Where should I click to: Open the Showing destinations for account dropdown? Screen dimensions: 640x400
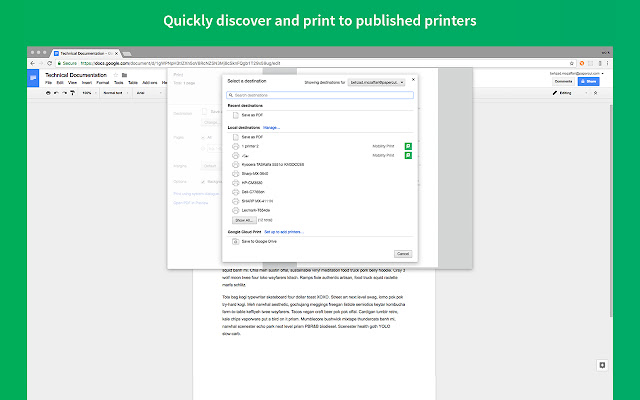377,81
